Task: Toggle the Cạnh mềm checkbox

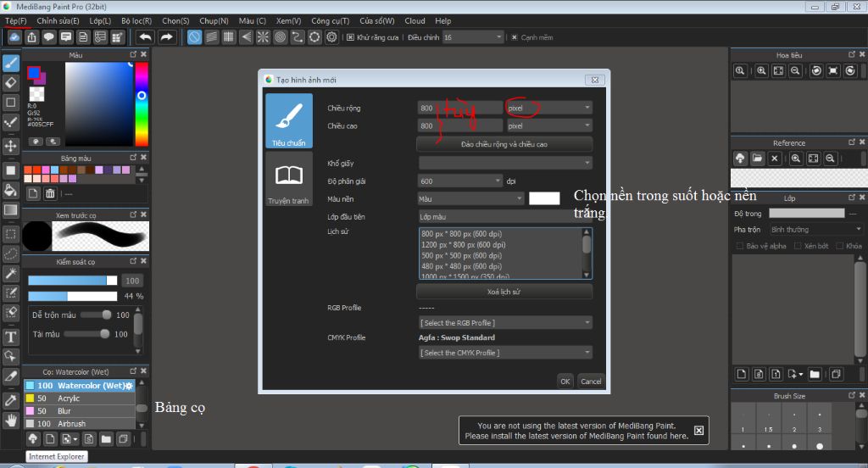Action: pos(515,37)
